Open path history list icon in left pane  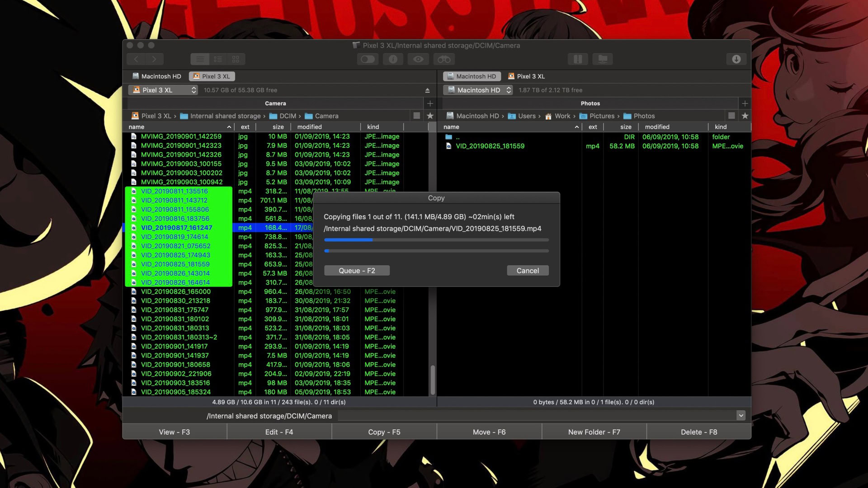pyautogui.click(x=417, y=116)
